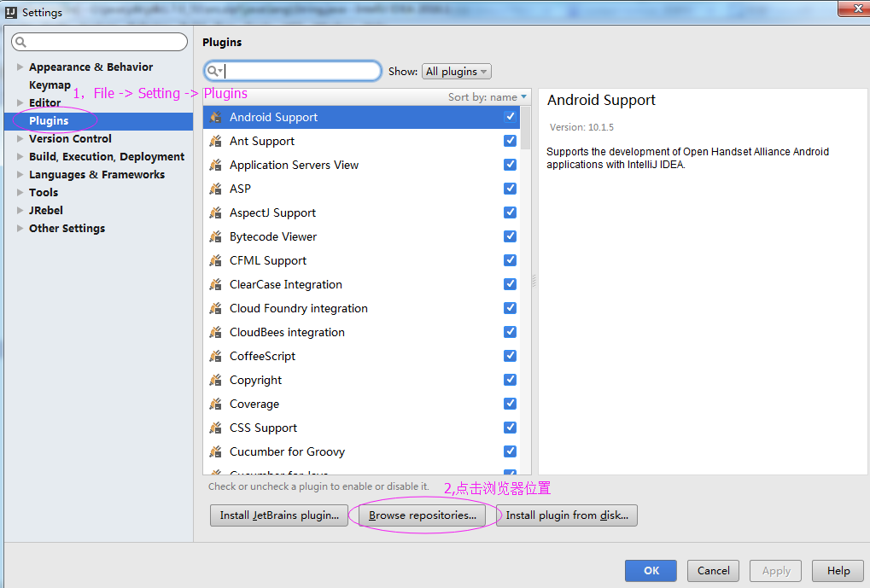Screen dimensions: 870x588
Task: Toggle the CoffeeScript plugin checkbox
Action: tap(510, 355)
